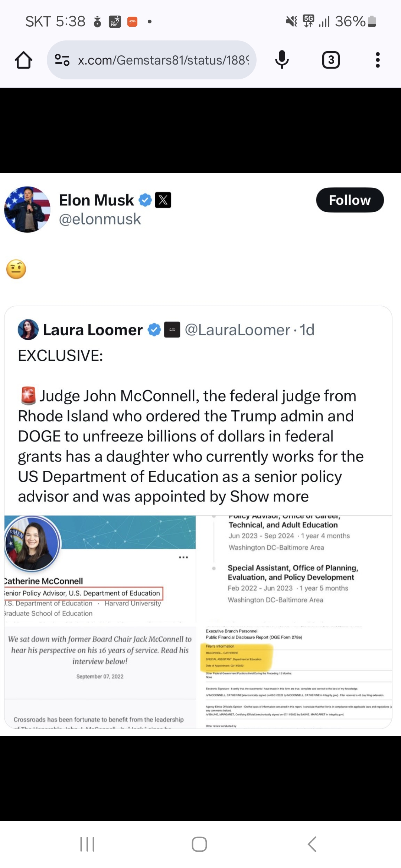Tap the X affiliation badge
Viewport: 401px width, 868px height.
pos(163,200)
